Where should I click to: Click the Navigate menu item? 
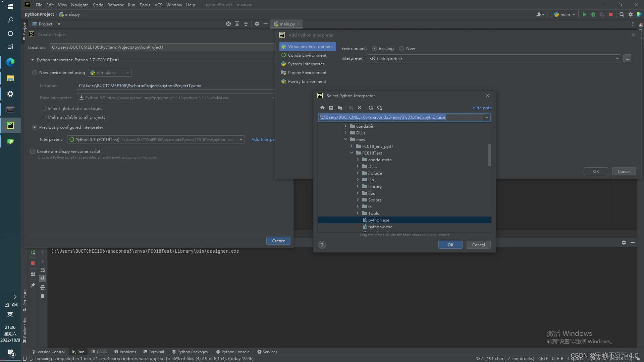(79, 4)
